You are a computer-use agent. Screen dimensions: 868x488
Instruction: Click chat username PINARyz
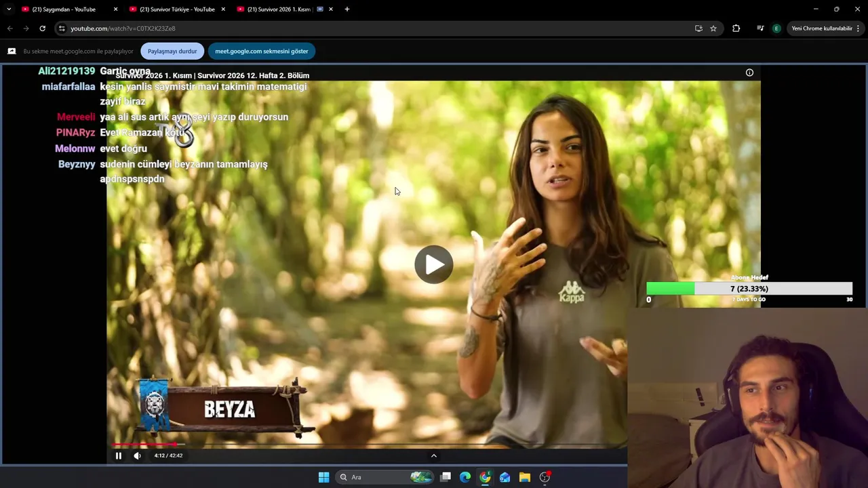(75, 133)
